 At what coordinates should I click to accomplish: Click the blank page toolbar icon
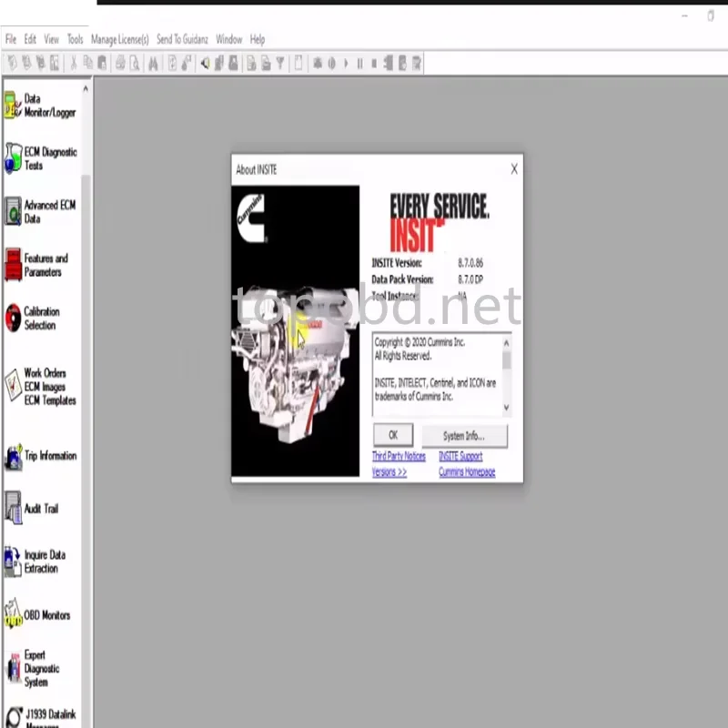[298, 63]
